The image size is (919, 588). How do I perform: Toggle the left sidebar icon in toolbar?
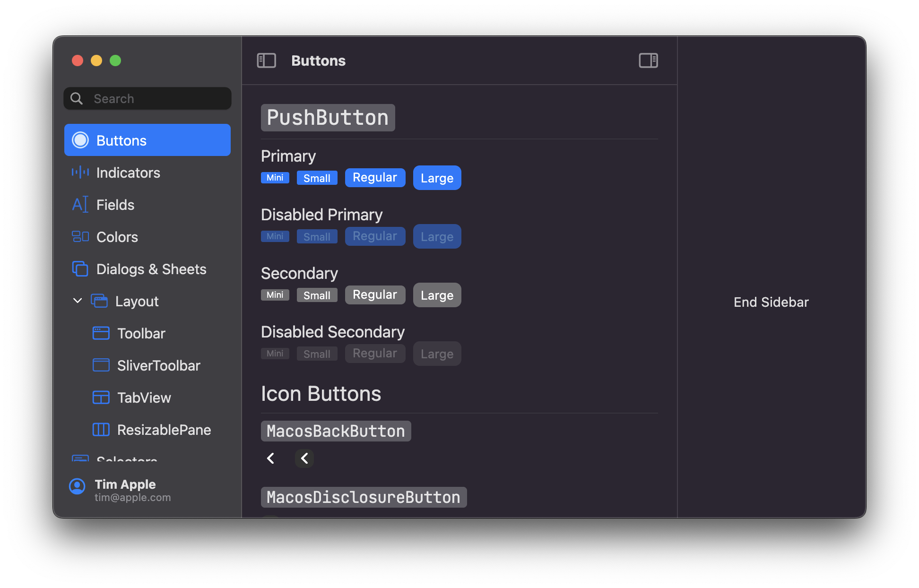[266, 61]
